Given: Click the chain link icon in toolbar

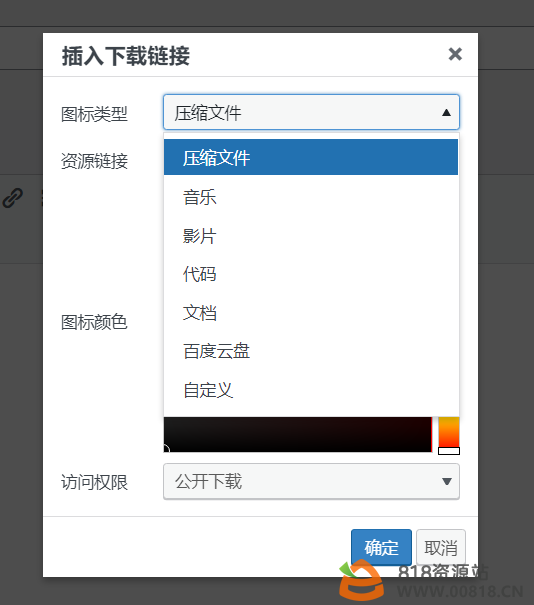Looking at the screenshot, I should (13, 198).
